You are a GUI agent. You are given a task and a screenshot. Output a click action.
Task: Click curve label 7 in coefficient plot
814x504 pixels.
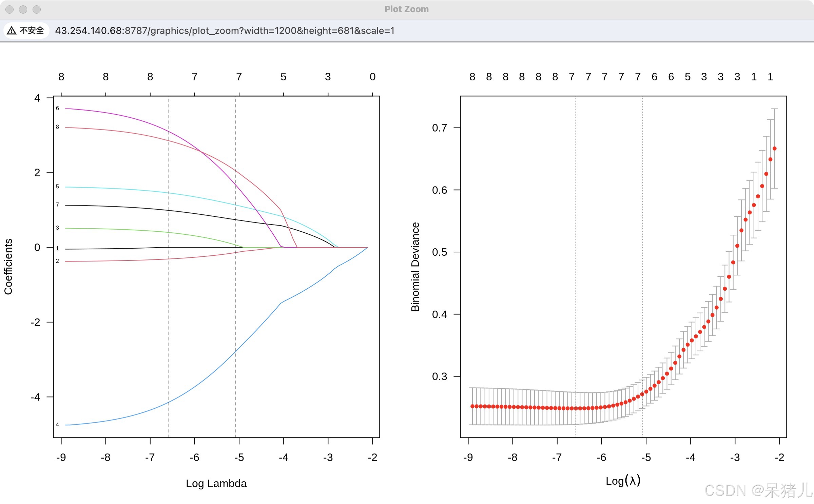tap(57, 205)
